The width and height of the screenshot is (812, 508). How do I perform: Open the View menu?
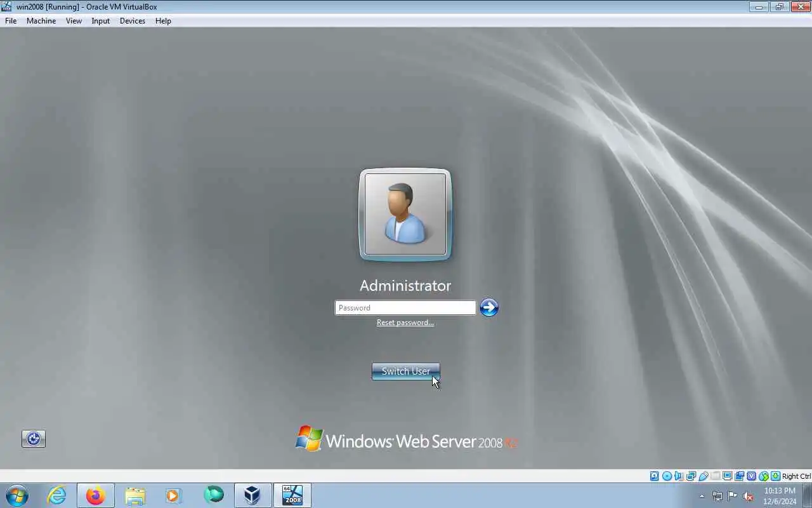(x=74, y=21)
